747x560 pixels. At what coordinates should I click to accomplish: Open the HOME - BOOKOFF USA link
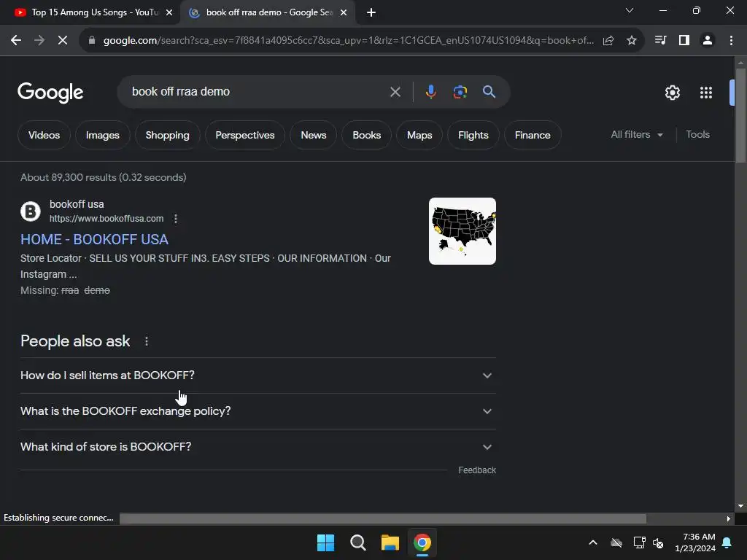click(94, 239)
